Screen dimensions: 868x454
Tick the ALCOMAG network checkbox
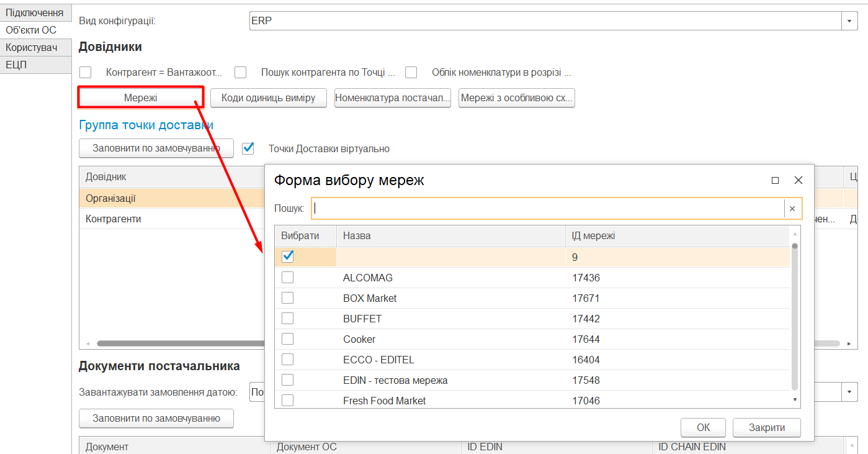point(287,278)
